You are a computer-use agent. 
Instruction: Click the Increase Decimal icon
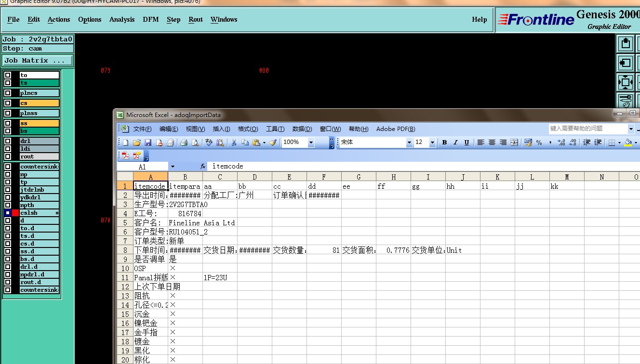click(x=561, y=143)
